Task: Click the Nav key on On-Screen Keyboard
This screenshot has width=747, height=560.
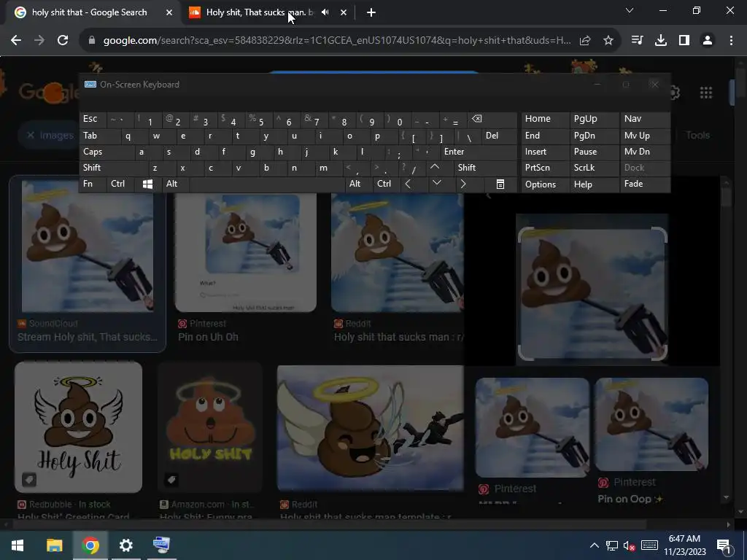Action: point(645,119)
